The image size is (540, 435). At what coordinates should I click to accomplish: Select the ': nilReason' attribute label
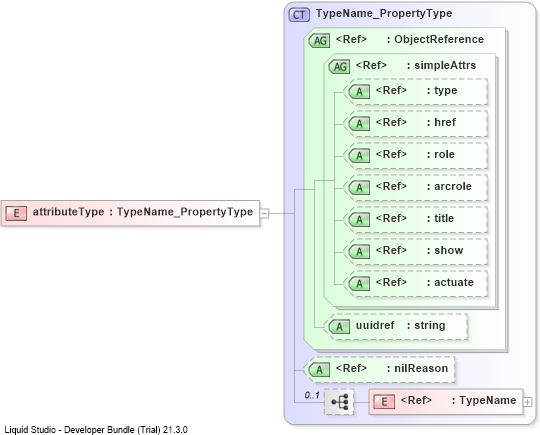point(417,369)
